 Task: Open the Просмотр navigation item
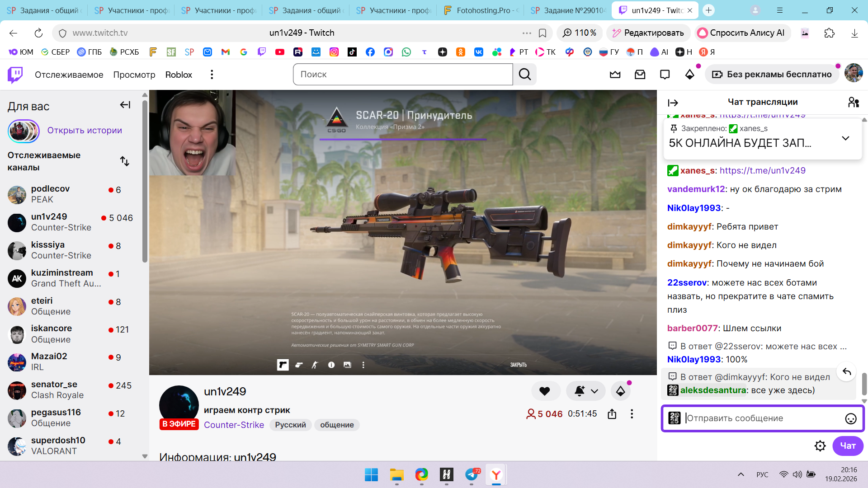click(x=134, y=75)
